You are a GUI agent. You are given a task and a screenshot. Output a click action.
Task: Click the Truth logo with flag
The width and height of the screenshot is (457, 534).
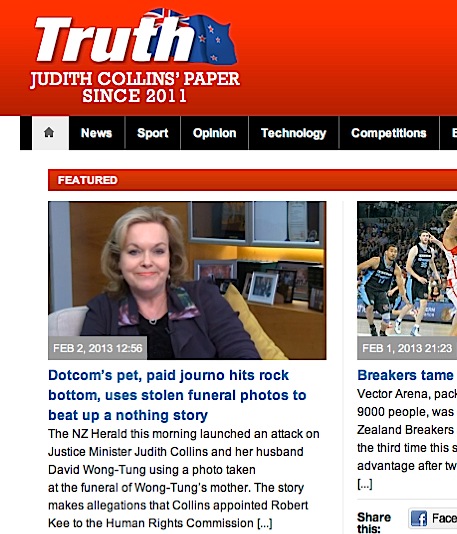pos(136,38)
